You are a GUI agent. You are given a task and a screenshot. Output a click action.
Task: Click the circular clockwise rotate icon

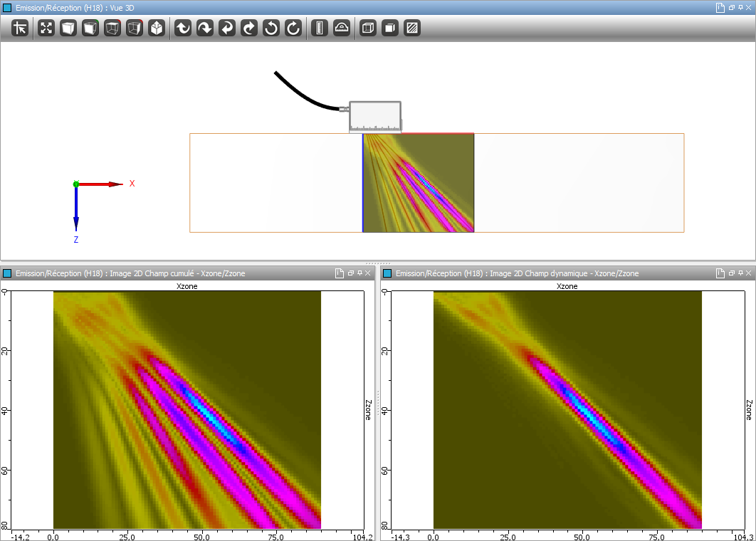293,28
